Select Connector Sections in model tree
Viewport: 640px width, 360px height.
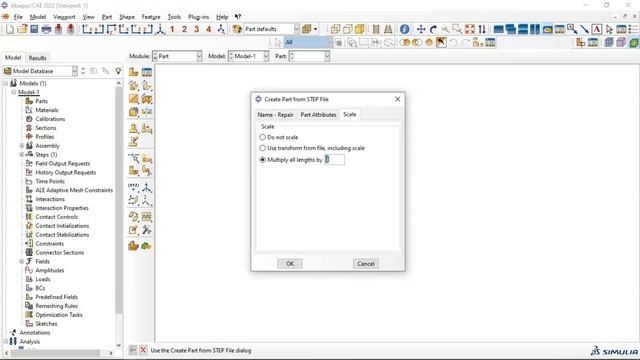(x=60, y=253)
